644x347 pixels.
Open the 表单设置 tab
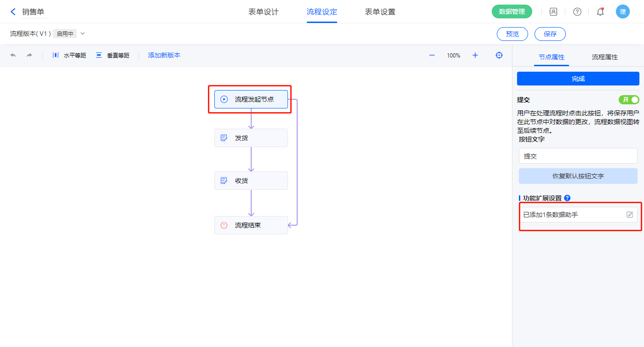[x=380, y=12]
